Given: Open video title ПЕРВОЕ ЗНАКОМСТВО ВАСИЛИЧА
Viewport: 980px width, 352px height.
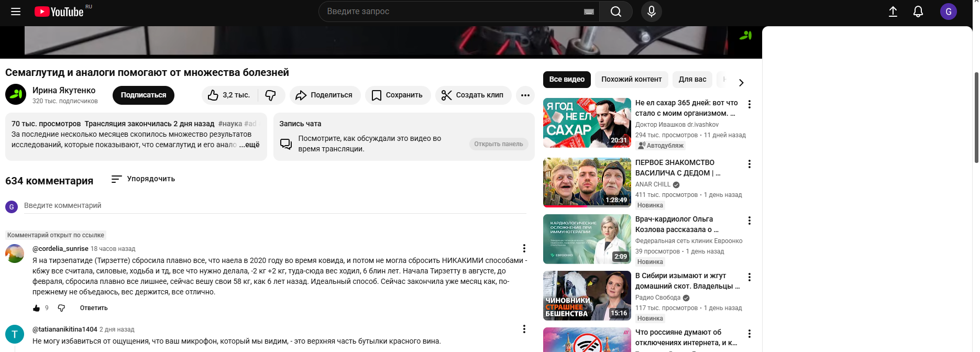Looking at the screenshot, I should [x=678, y=168].
